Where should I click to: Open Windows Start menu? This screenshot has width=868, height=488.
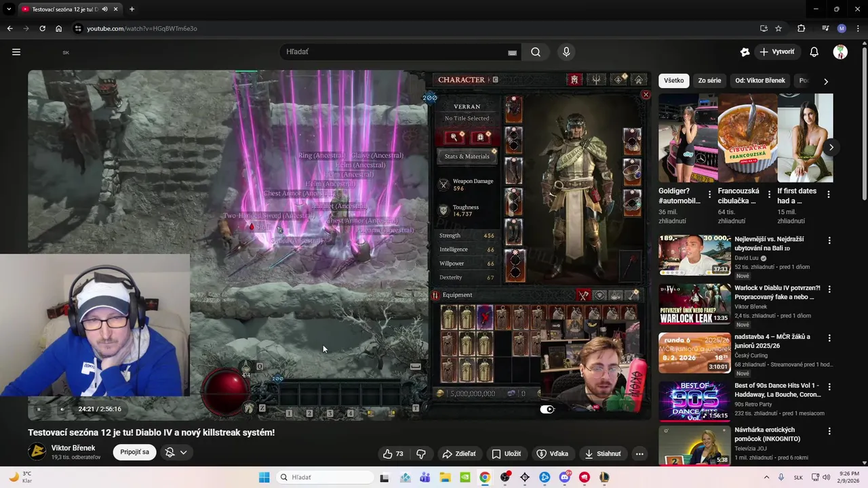[x=264, y=477]
